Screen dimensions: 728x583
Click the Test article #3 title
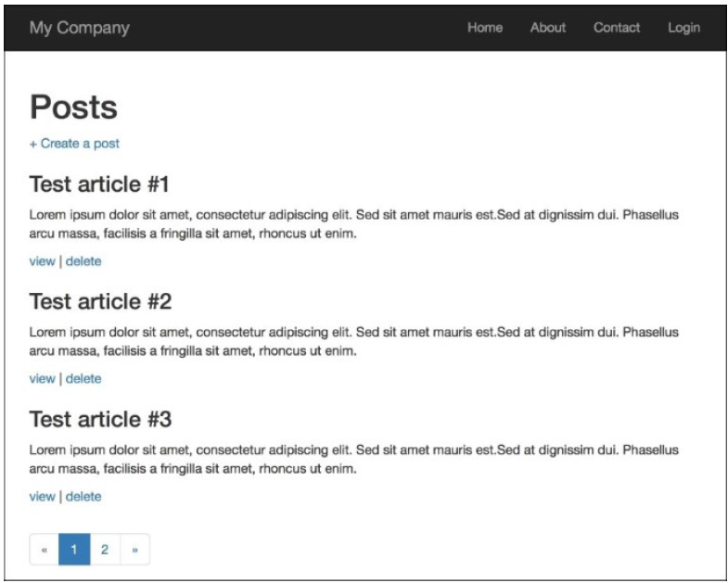tap(100, 419)
